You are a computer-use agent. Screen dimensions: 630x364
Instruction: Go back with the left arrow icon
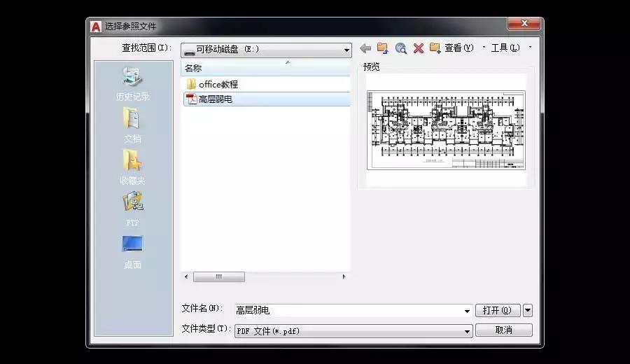click(x=365, y=48)
